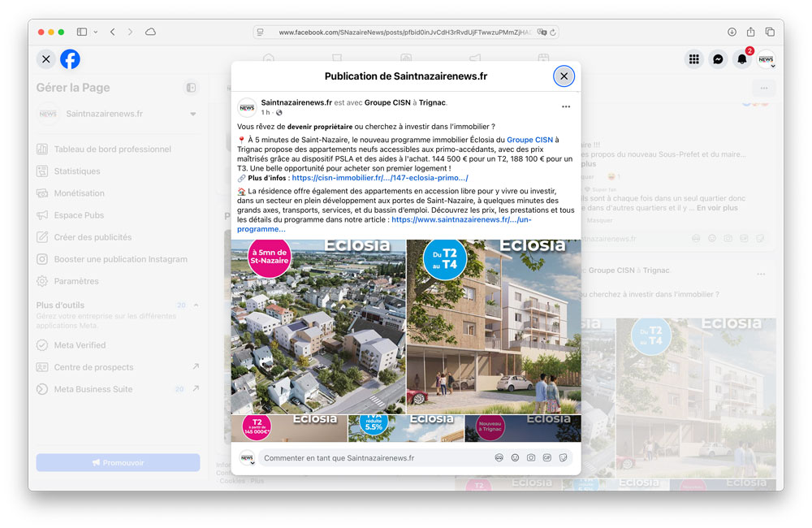Open Centre de prospects external arrow
The height and width of the screenshot is (528, 812).
(x=196, y=366)
